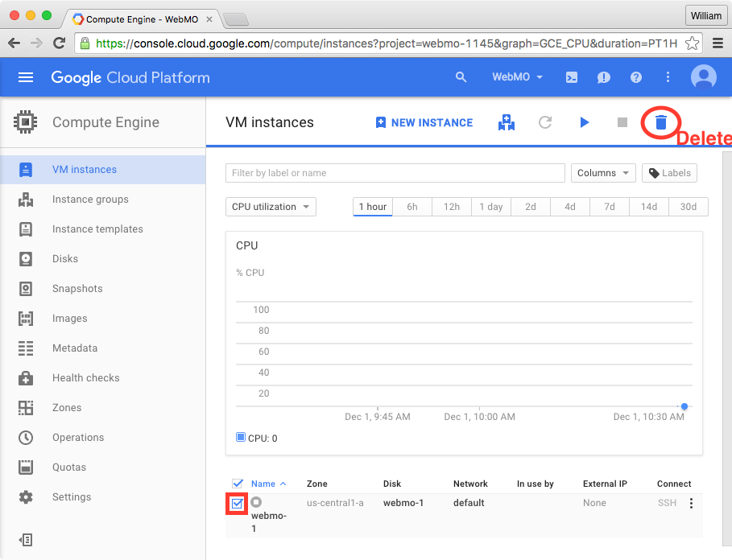
Task: Open the Help question mark icon
Action: [636, 77]
